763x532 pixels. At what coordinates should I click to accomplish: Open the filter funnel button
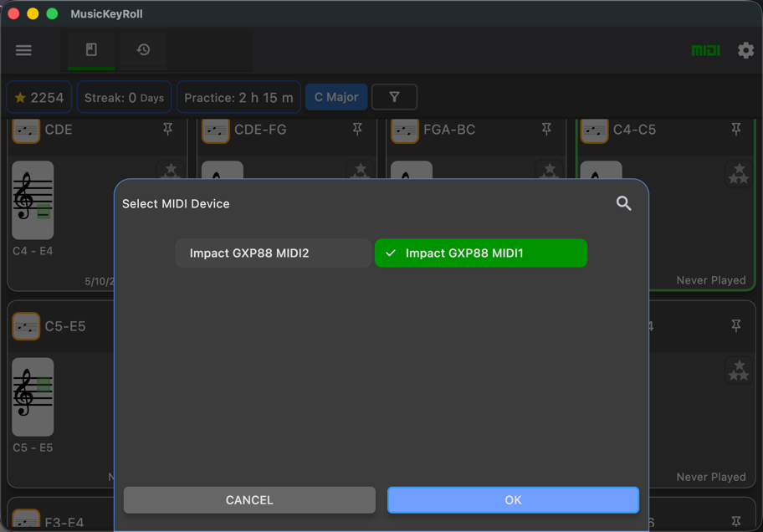point(394,97)
